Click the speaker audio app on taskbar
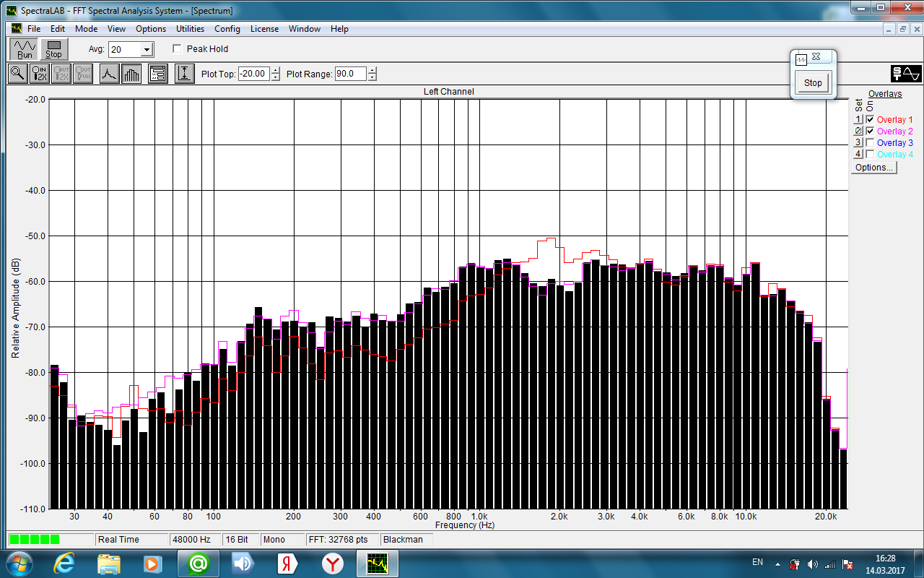 [x=243, y=563]
